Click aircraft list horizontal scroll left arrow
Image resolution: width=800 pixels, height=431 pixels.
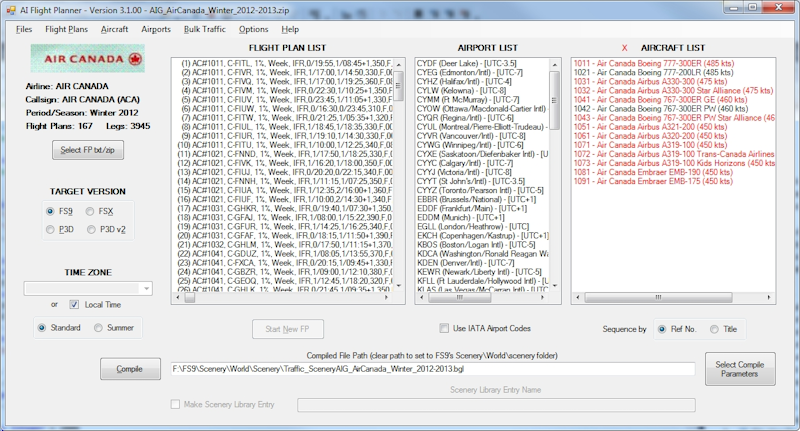click(578, 297)
